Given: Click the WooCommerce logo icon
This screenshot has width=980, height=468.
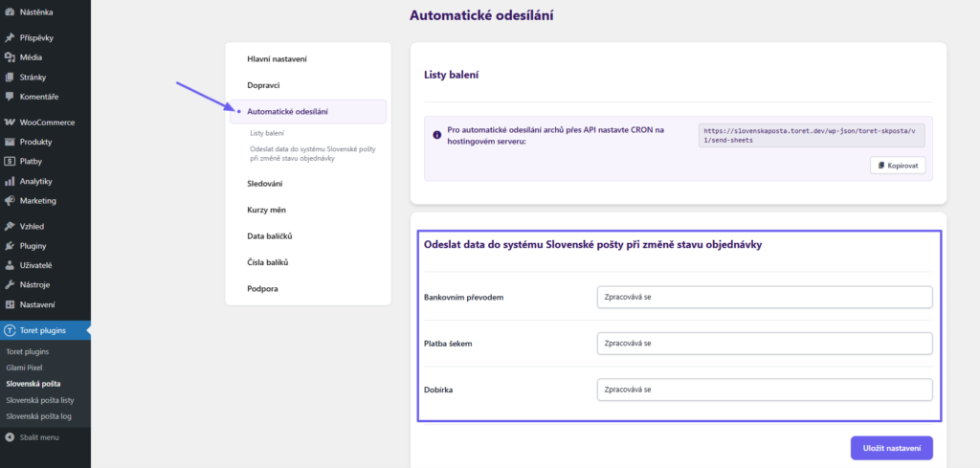Looking at the screenshot, I should pyautogui.click(x=10, y=123).
